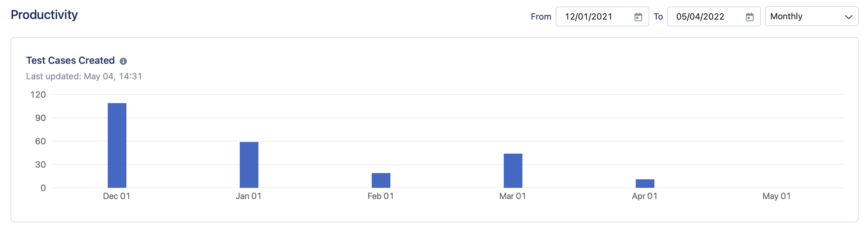
Task: Click the 120 gridline label on the y-axis
Action: point(38,95)
